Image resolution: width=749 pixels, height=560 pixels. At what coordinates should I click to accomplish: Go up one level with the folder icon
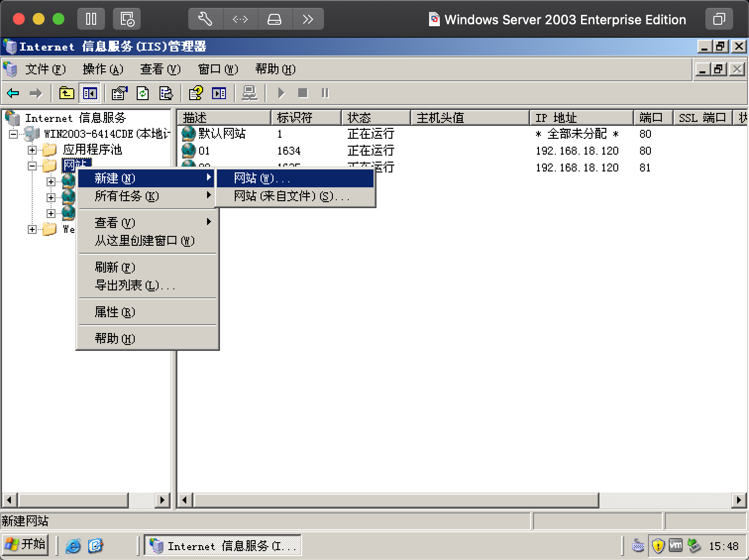point(66,93)
